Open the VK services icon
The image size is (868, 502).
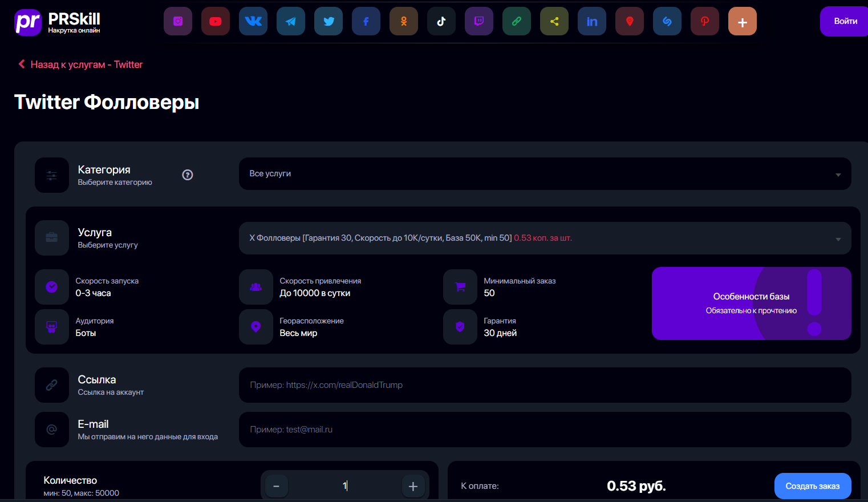point(253,21)
